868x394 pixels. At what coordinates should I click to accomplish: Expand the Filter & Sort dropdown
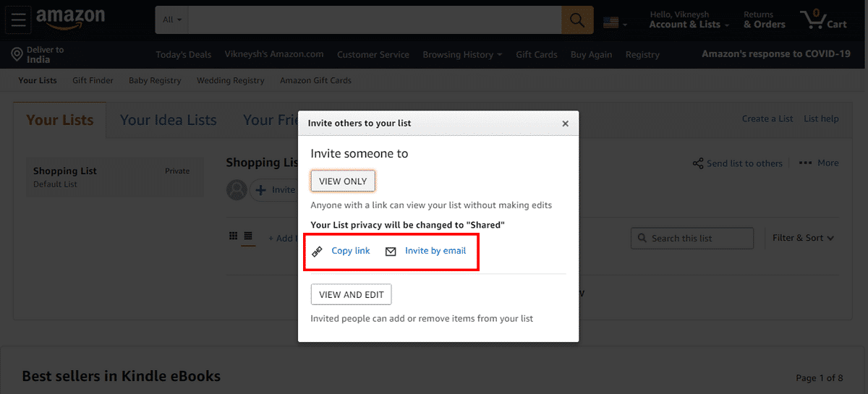804,238
